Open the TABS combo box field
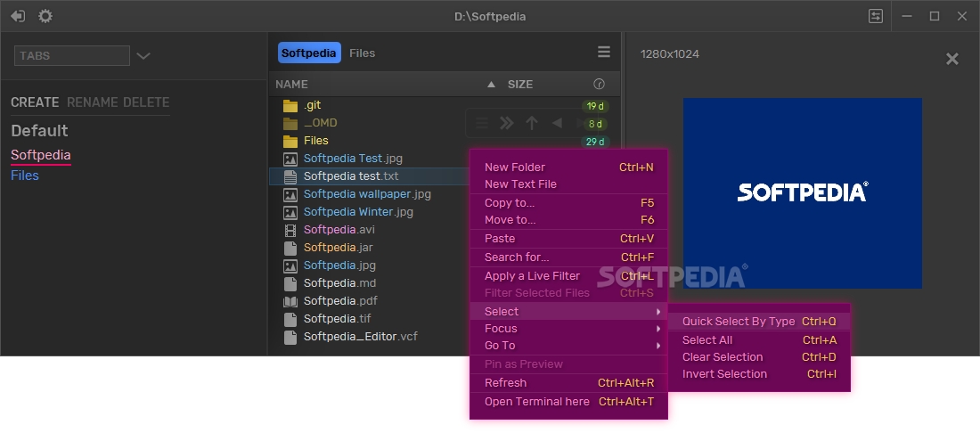This screenshot has height=433, width=980. pos(72,55)
